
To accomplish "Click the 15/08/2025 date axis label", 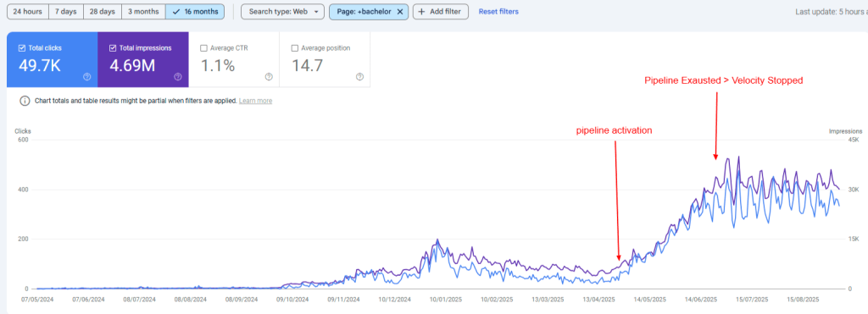I will coord(804,299).
